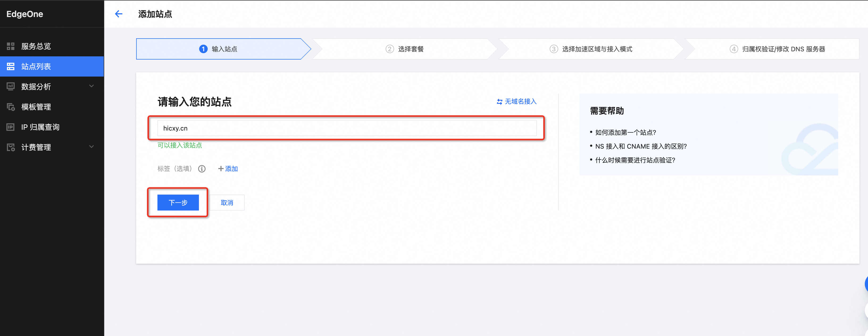Open help link NS 接入和 CNAME 接入的区别?
This screenshot has height=336, width=868.
point(641,146)
